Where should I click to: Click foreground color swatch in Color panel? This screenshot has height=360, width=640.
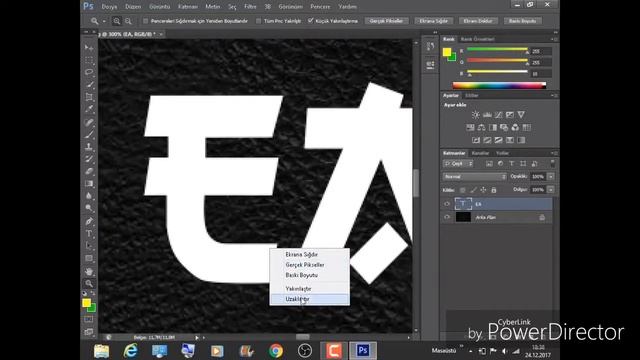tap(447, 52)
